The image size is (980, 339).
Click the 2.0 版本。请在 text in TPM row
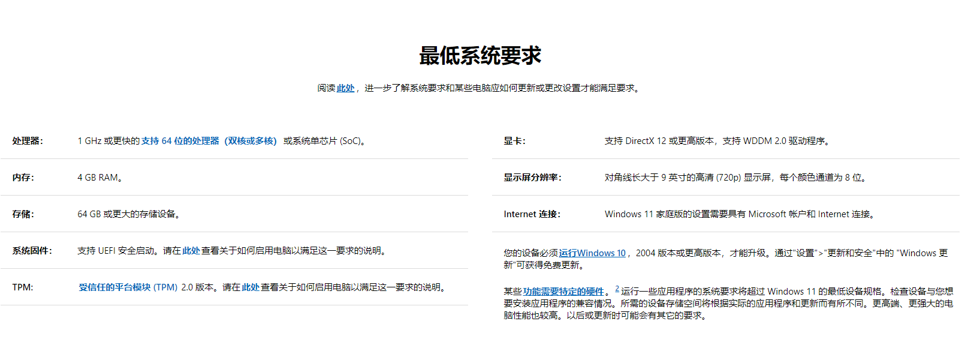point(211,287)
